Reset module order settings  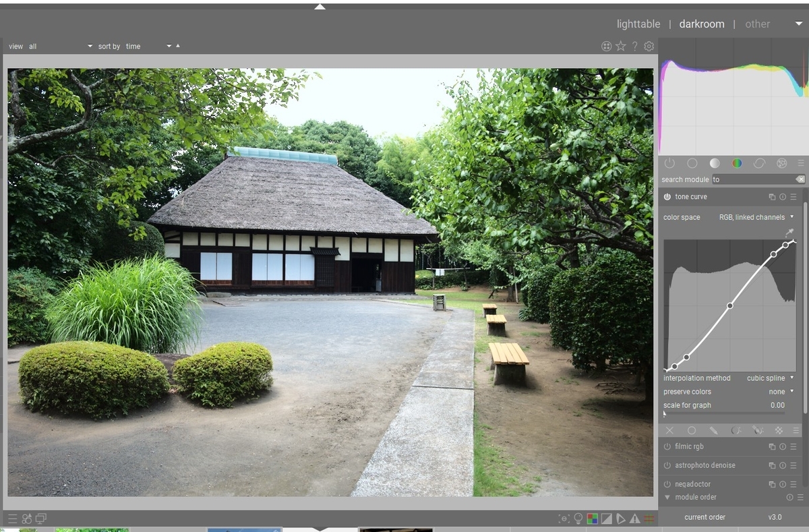tap(789, 498)
